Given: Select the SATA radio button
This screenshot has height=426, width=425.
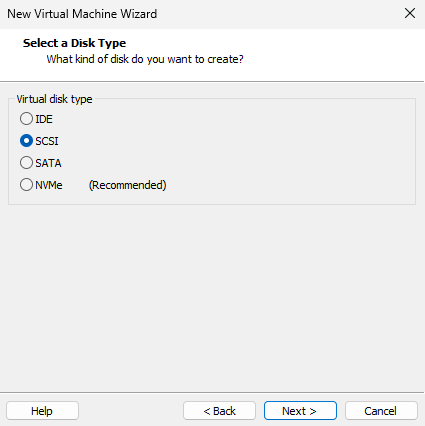Looking at the screenshot, I should coord(26,163).
